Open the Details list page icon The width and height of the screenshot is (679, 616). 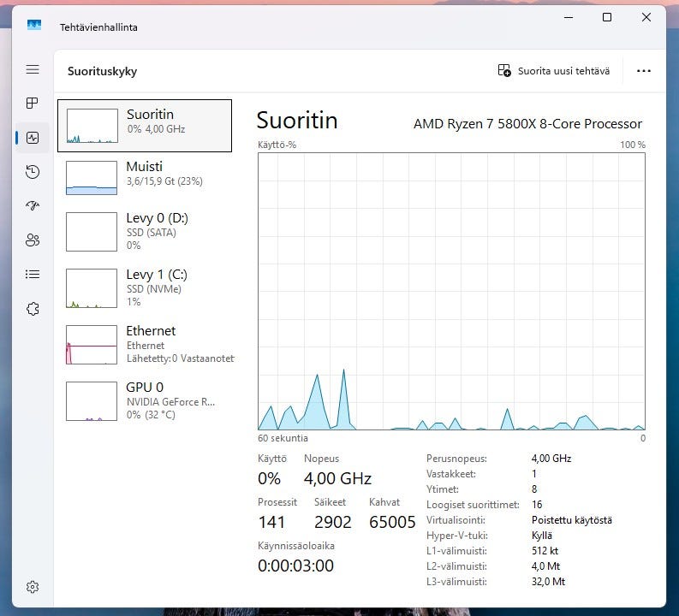(x=33, y=275)
